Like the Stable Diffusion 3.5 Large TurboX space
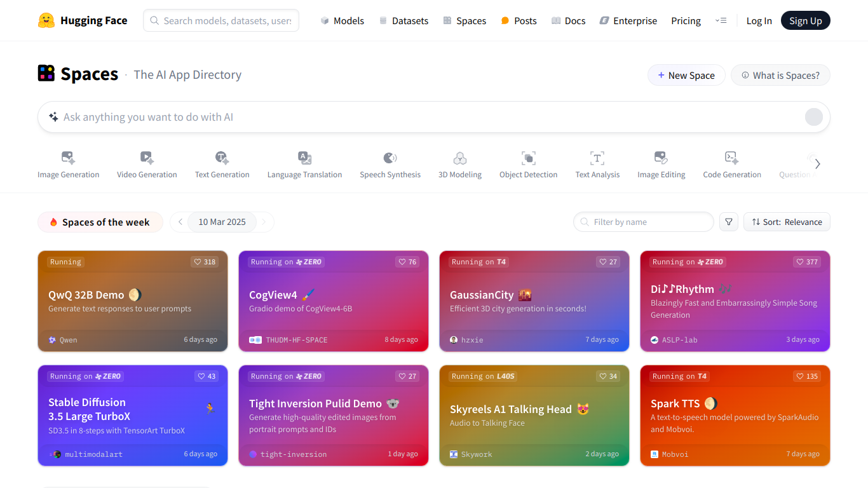Viewport: 868px width, 488px height. [x=207, y=376]
